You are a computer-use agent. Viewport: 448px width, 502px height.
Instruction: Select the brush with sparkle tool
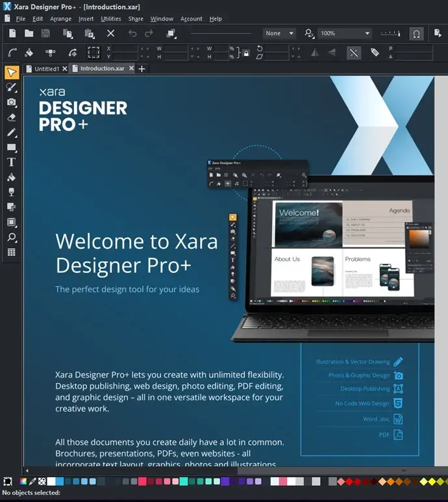pyautogui.click(x=12, y=88)
